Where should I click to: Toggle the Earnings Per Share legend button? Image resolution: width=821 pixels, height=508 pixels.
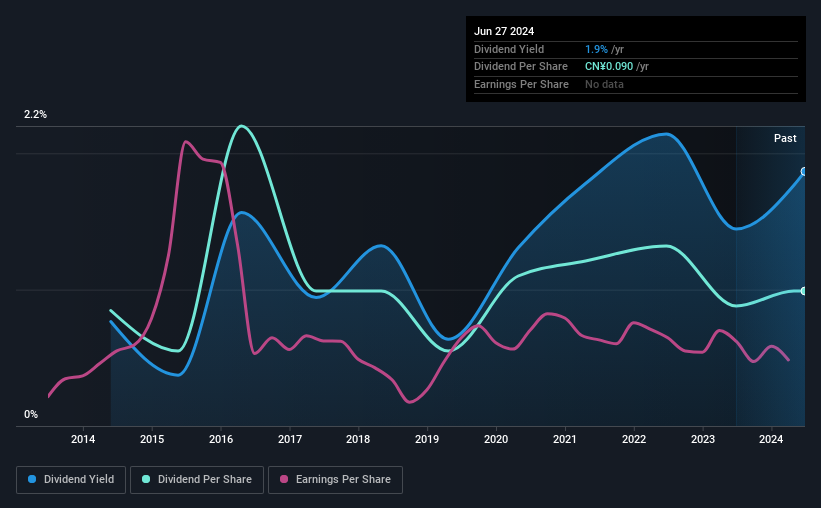pyautogui.click(x=335, y=480)
